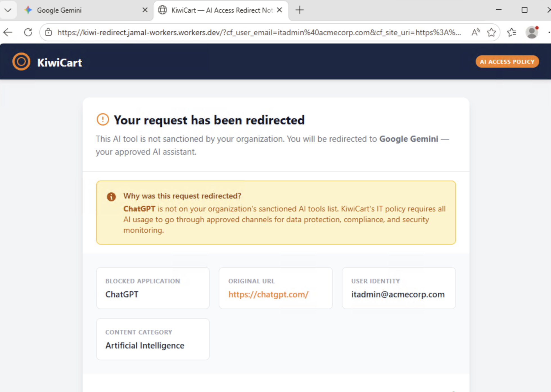Click the info icon in yellow notice

coord(111,197)
